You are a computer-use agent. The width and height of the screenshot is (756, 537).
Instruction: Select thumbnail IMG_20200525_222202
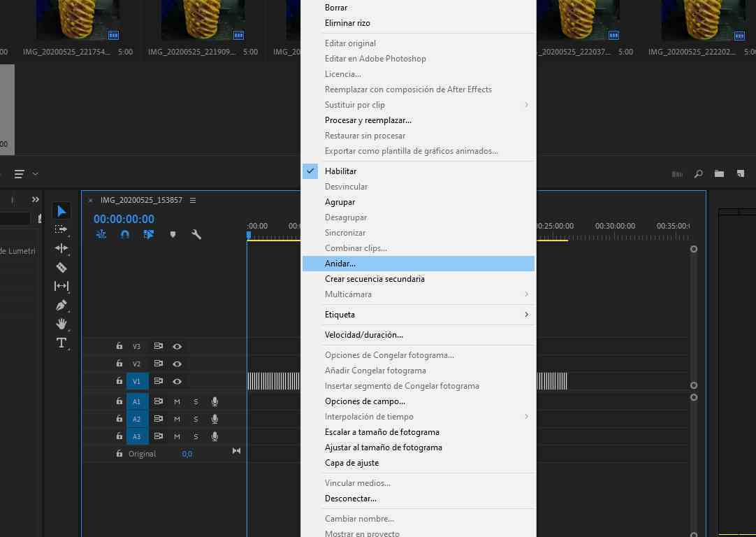tap(704, 20)
